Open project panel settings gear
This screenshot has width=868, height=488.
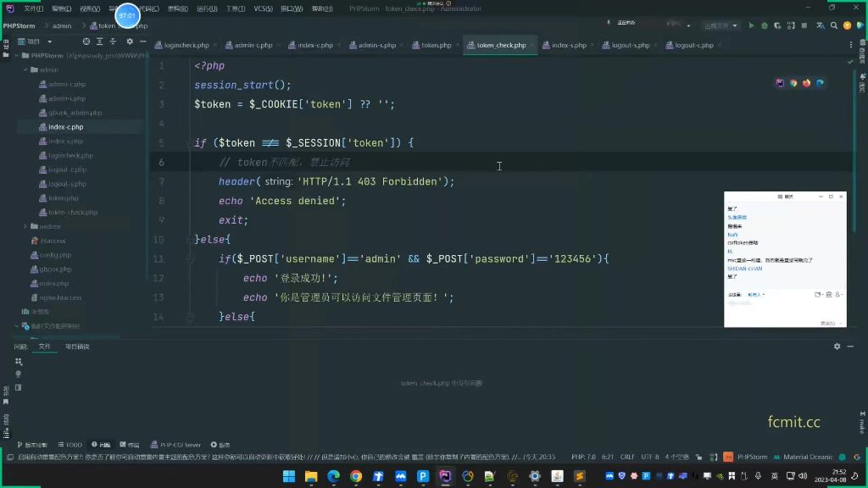pos(130,42)
